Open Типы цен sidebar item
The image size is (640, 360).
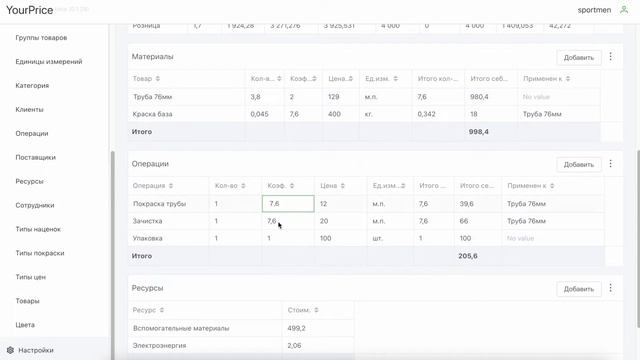pyautogui.click(x=31, y=277)
